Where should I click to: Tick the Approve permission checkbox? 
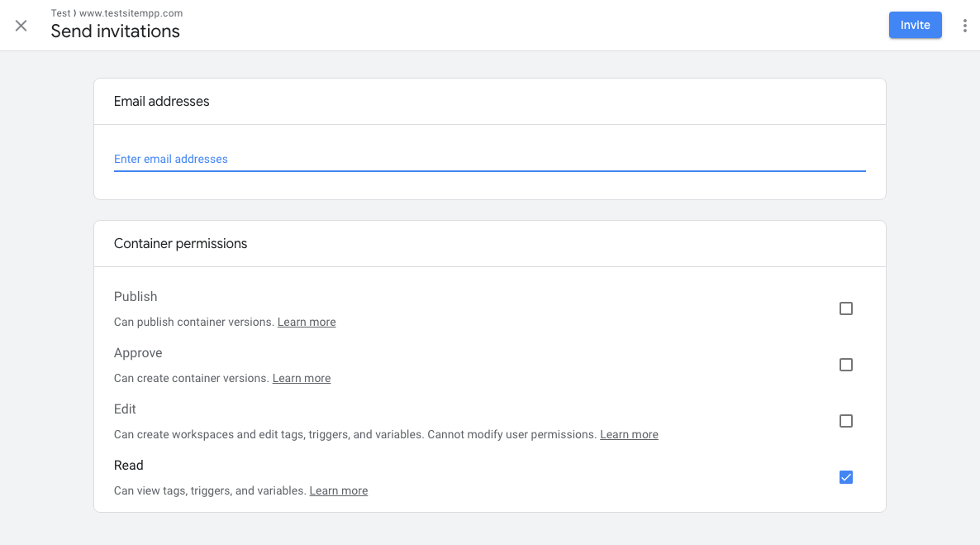pyautogui.click(x=845, y=365)
